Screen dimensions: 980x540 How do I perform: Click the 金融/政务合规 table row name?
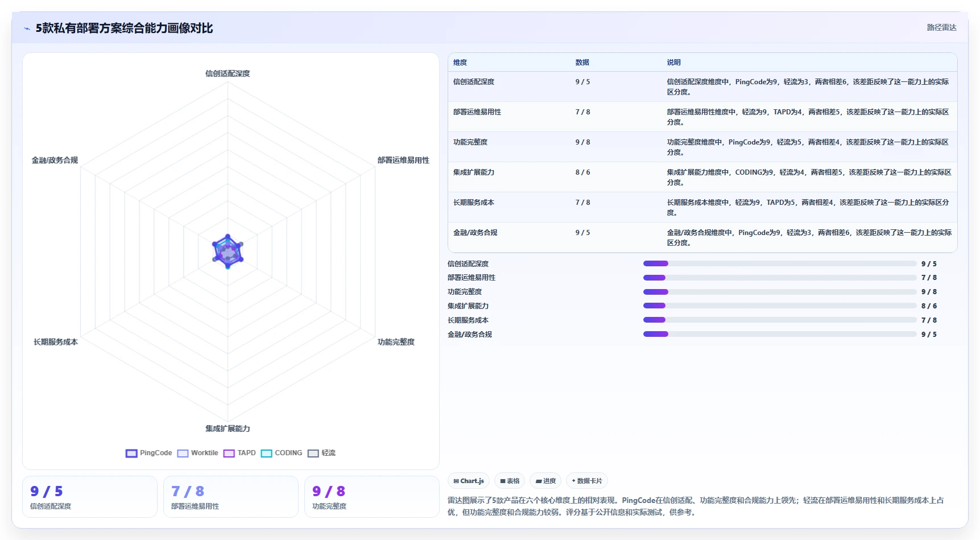[x=475, y=233]
